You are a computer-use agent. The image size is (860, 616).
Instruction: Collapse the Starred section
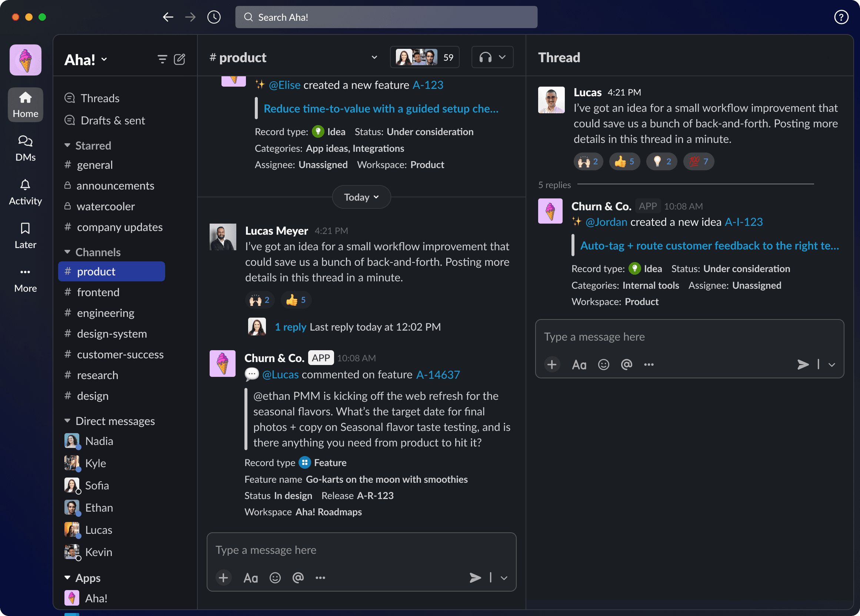tap(67, 145)
